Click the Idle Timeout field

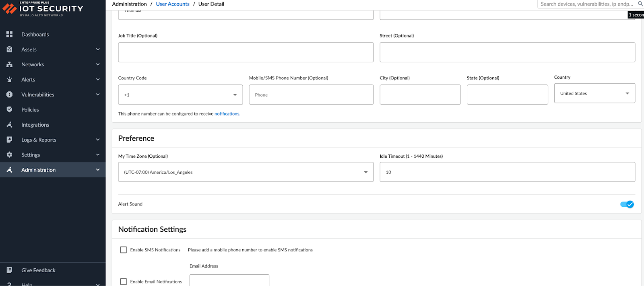tap(507, 172)
